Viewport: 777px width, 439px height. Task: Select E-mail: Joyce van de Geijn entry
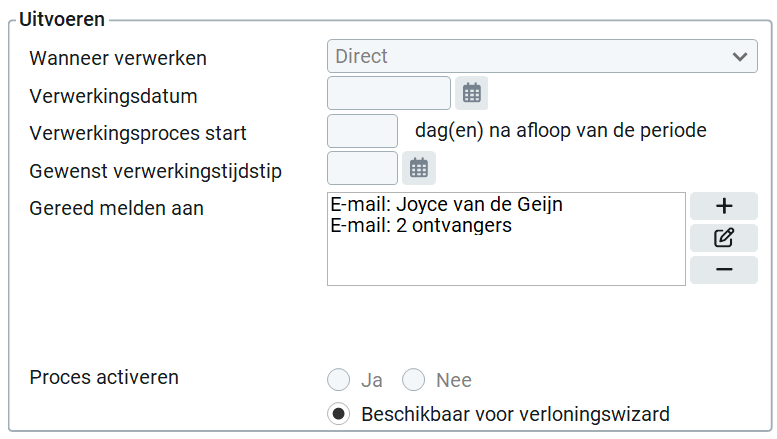coord(446,204)
